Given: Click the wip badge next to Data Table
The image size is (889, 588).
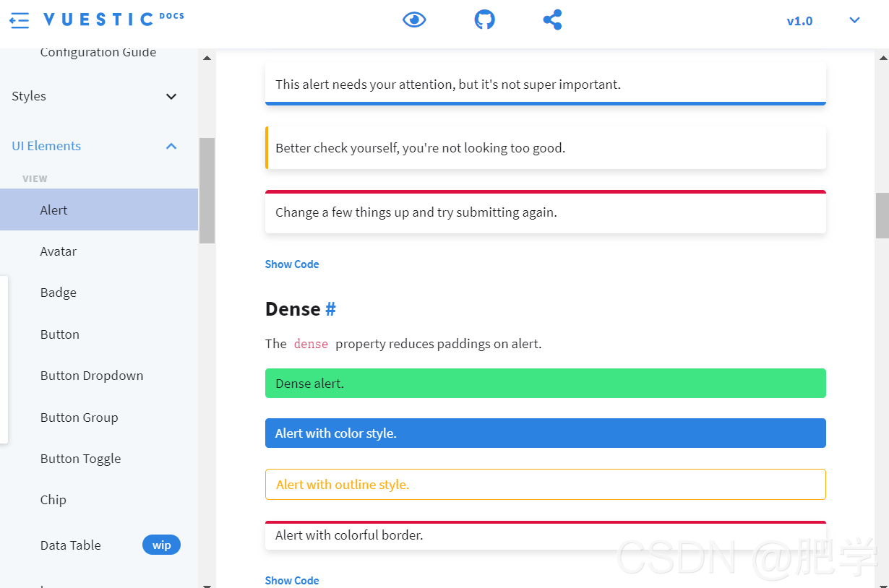Looking at the screenshot, I should click(161, 545).
